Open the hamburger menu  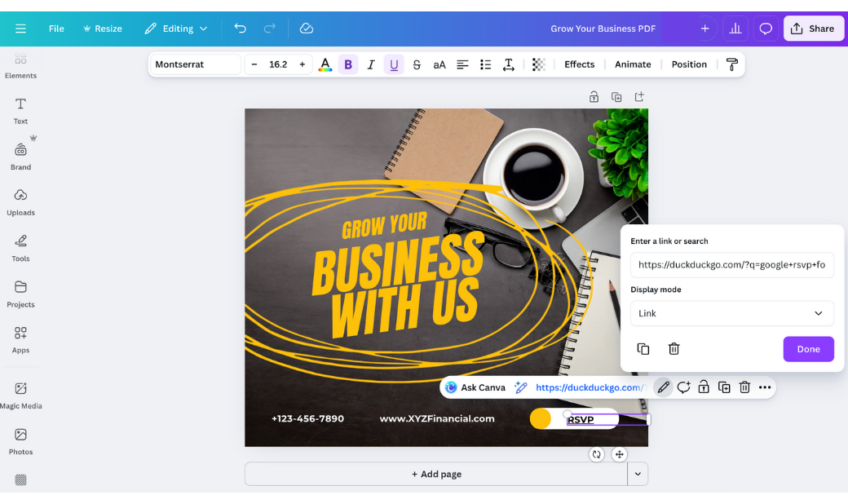click(20, 28)
